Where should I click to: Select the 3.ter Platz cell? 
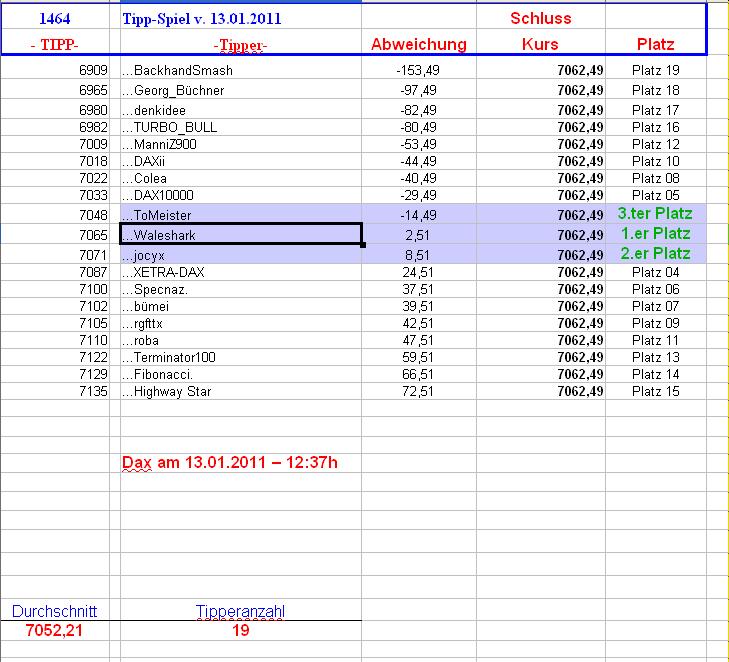656,213
